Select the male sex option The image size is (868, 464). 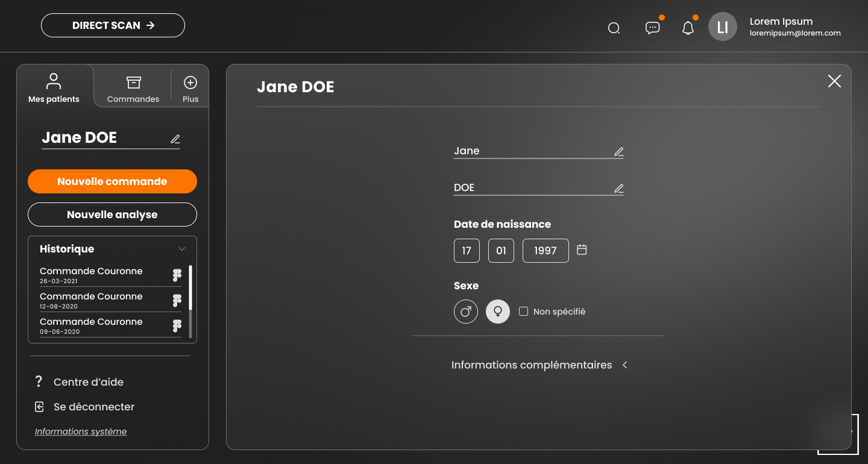(x=466, y=312)
